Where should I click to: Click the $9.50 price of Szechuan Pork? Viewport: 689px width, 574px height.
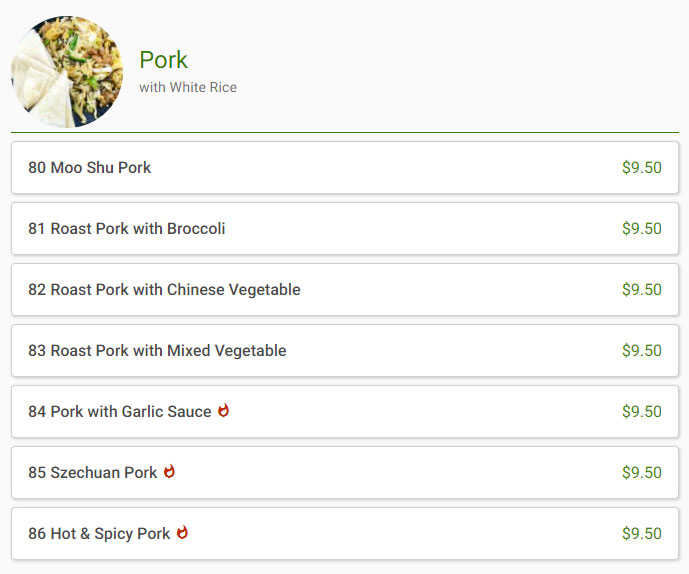pos(642,472)
